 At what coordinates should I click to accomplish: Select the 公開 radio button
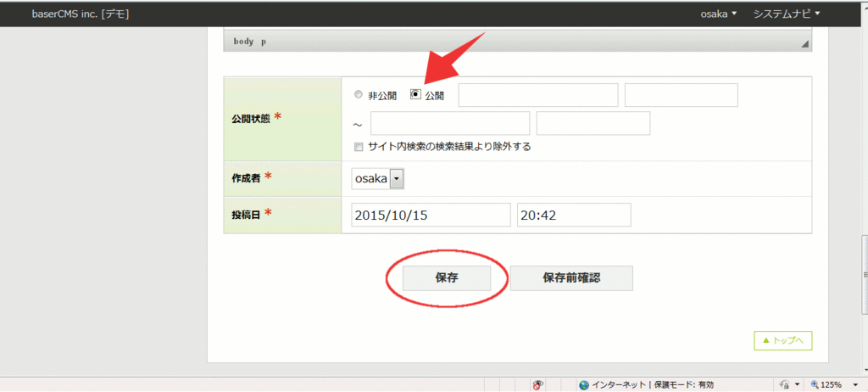415,94
